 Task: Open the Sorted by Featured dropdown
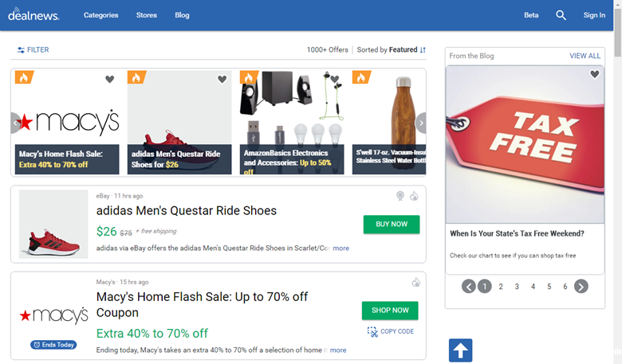coord(392,49)
